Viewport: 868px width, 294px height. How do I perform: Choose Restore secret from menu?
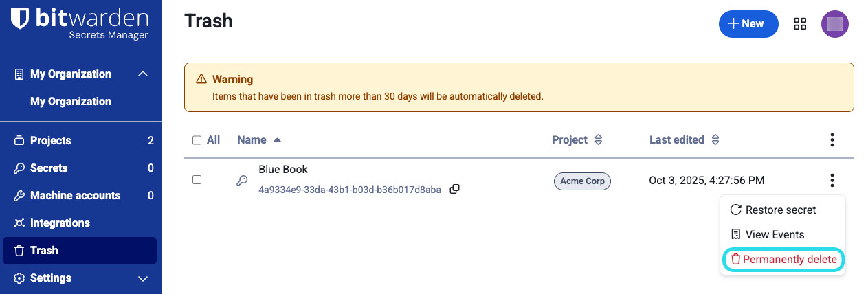tap(780, 210)
